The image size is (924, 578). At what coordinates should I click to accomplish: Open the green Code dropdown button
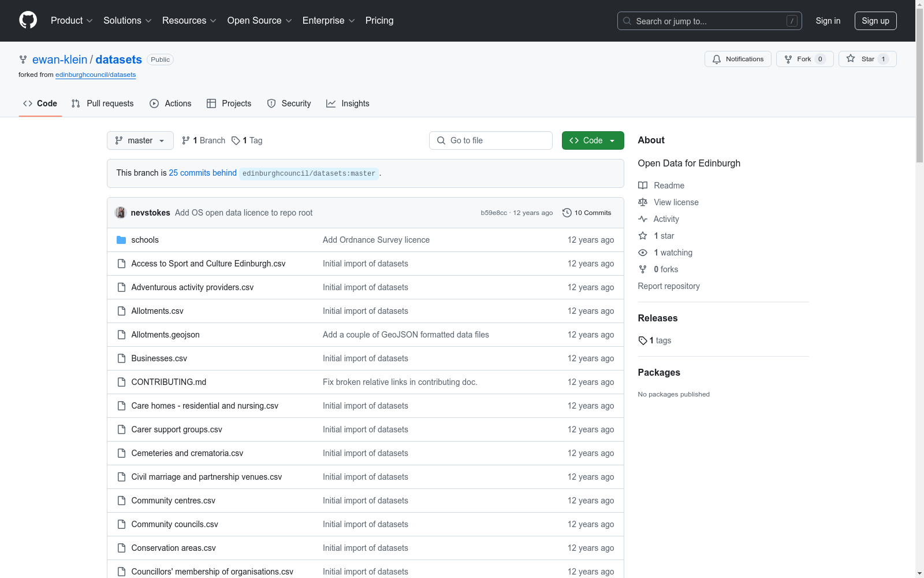[x=593, y=140]
